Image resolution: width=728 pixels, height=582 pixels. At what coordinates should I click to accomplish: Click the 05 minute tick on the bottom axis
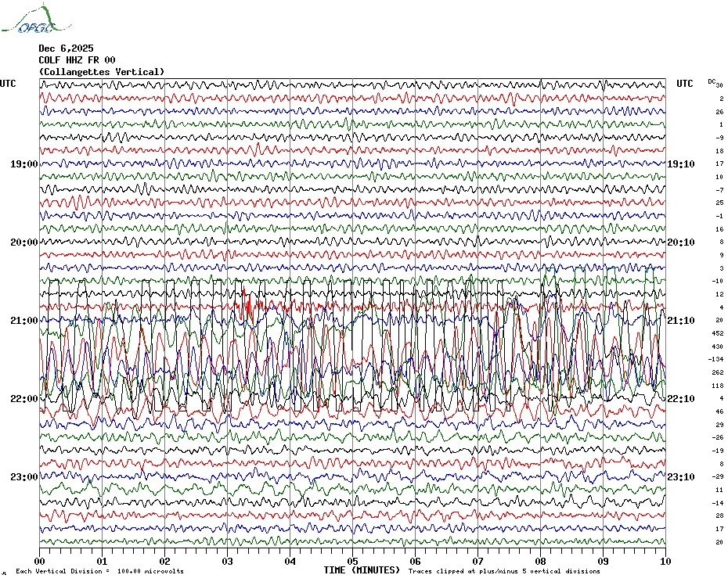[353, 561]
